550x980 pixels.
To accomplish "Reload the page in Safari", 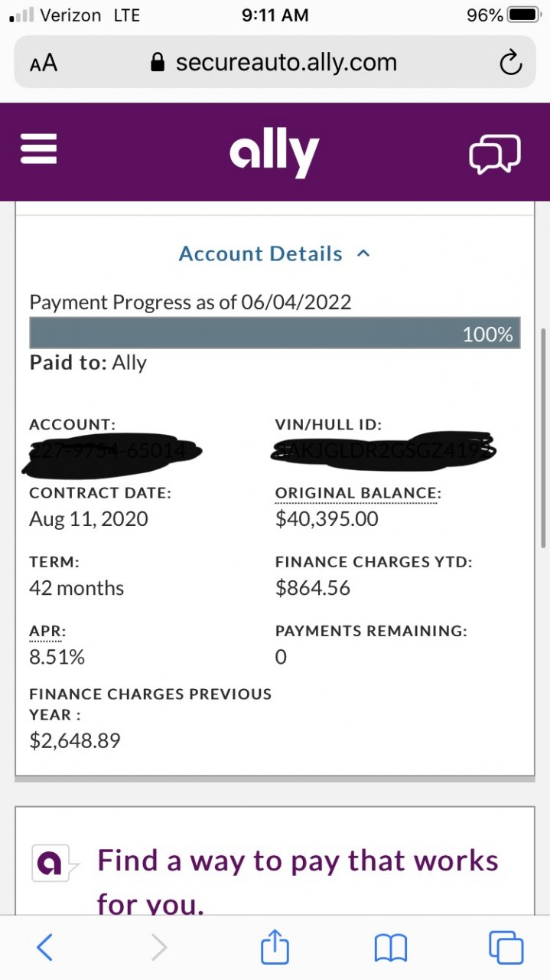I will (510, 63).
